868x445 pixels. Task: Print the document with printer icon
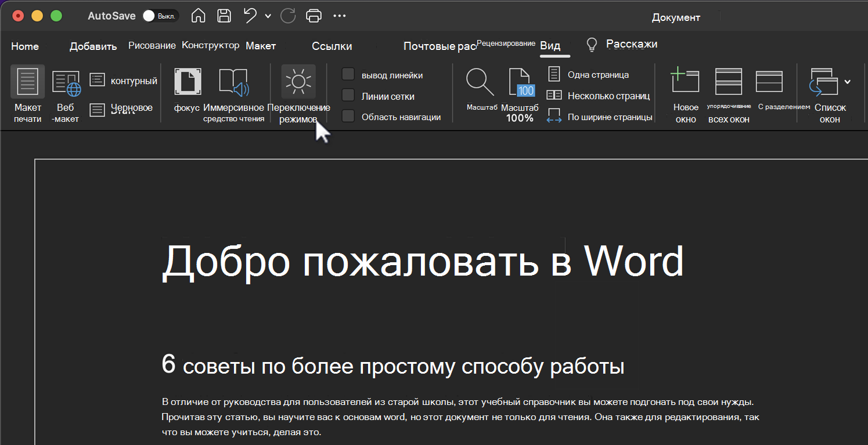pyautogui.click(x=314, y=16)
